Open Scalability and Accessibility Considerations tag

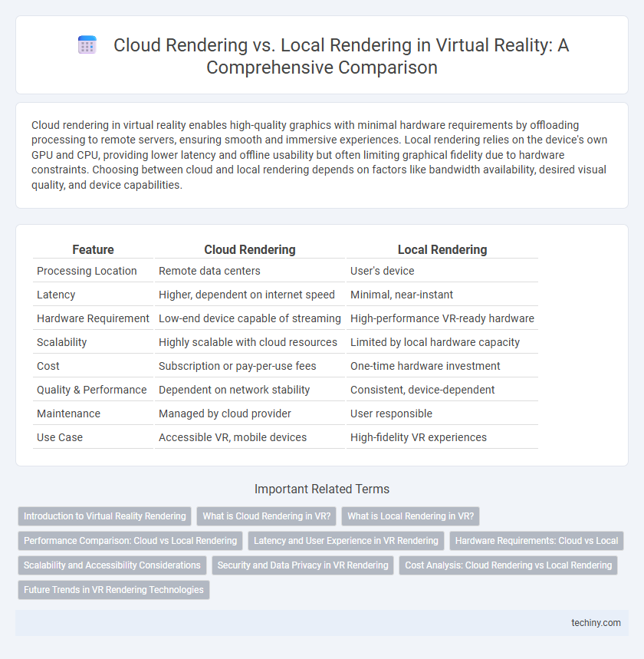point(112,565)
